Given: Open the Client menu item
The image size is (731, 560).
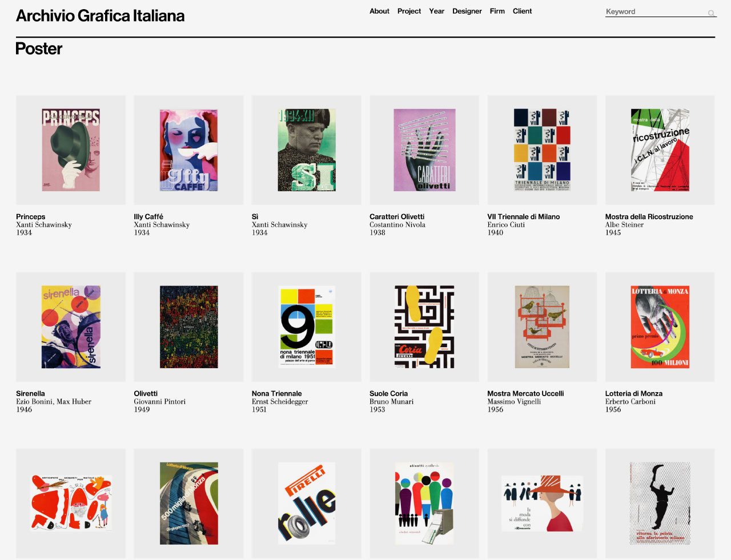Looking at the screenshot, I should (x=522, y=11).
